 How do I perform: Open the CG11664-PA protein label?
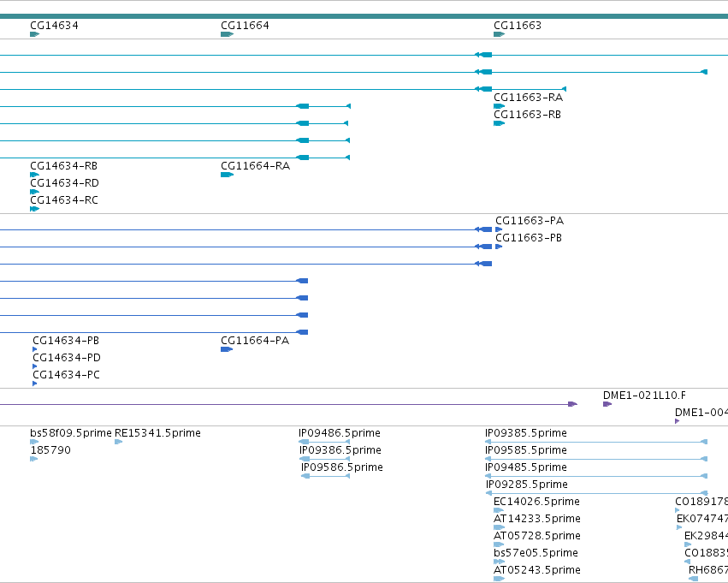(255, 341)
